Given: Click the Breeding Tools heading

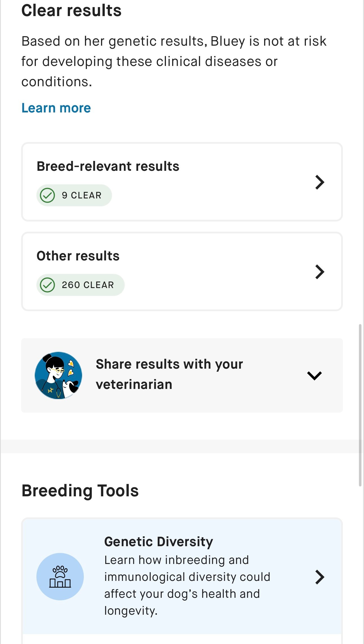Looking at the screenshot, I should tap(80, 491).
